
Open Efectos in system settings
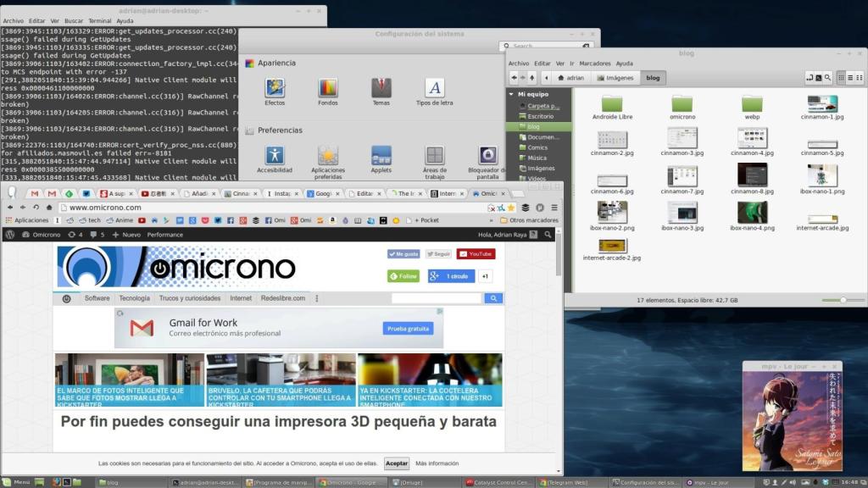pos(275,88)
